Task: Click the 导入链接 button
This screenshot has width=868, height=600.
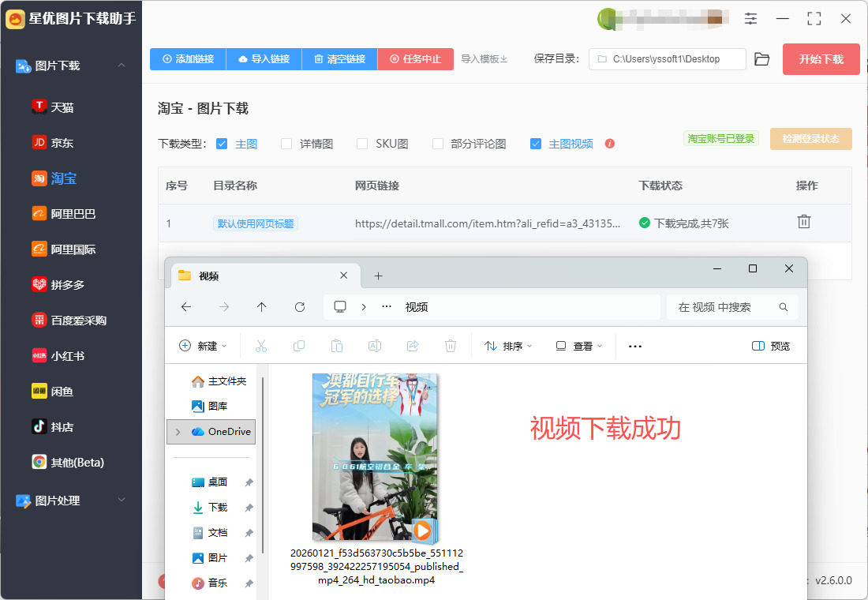Action: pos(264,58)
